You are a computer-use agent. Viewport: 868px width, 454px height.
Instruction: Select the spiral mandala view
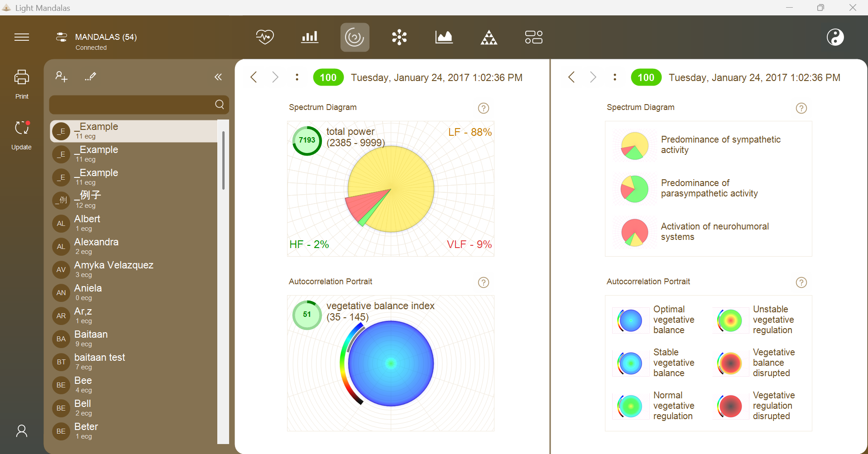pos(355,37)
